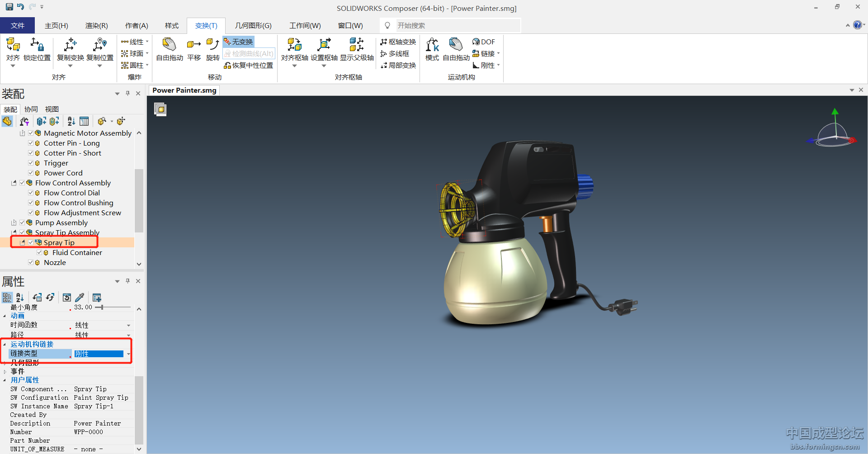
Task: Click the 显示父级轴 icon
Action: tap(357, 49)
